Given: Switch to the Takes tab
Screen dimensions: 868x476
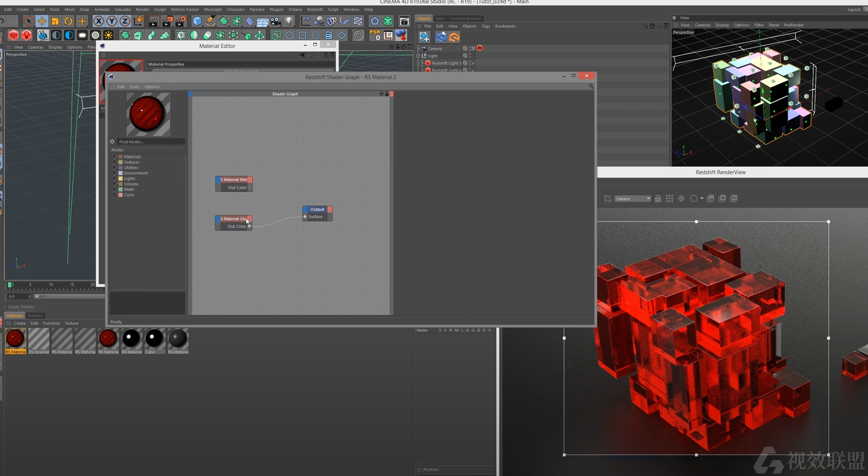Looking at the screenshot, I should coord(440,18).
